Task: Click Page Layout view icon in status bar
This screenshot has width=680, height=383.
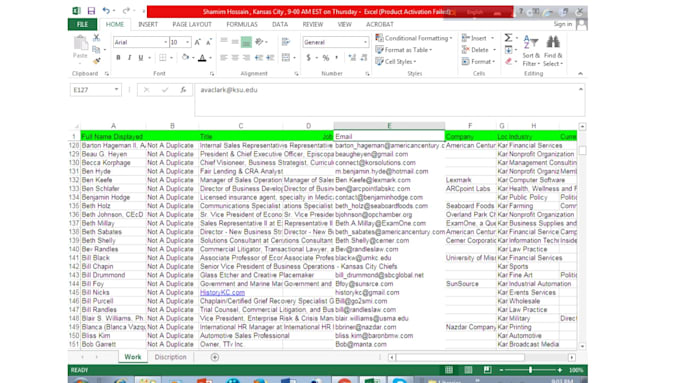Action: [468, 370]
